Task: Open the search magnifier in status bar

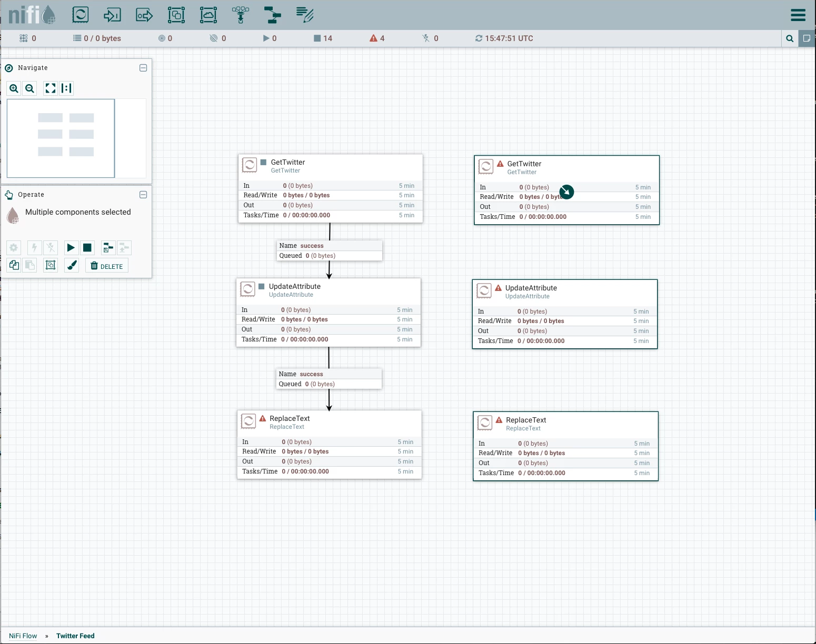Action: [x=790, y=38]
